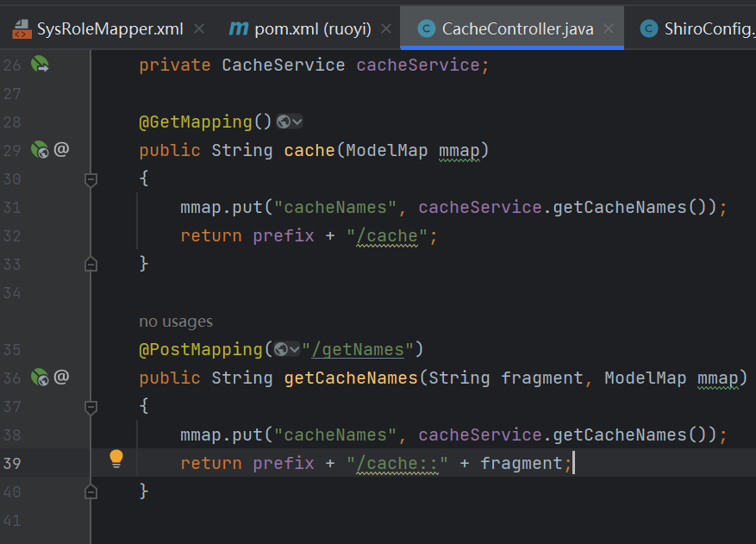Screen dimensions: 756x544
Task: Collapse the cache method at line 30 fold marker
Action: pos(91,179)
